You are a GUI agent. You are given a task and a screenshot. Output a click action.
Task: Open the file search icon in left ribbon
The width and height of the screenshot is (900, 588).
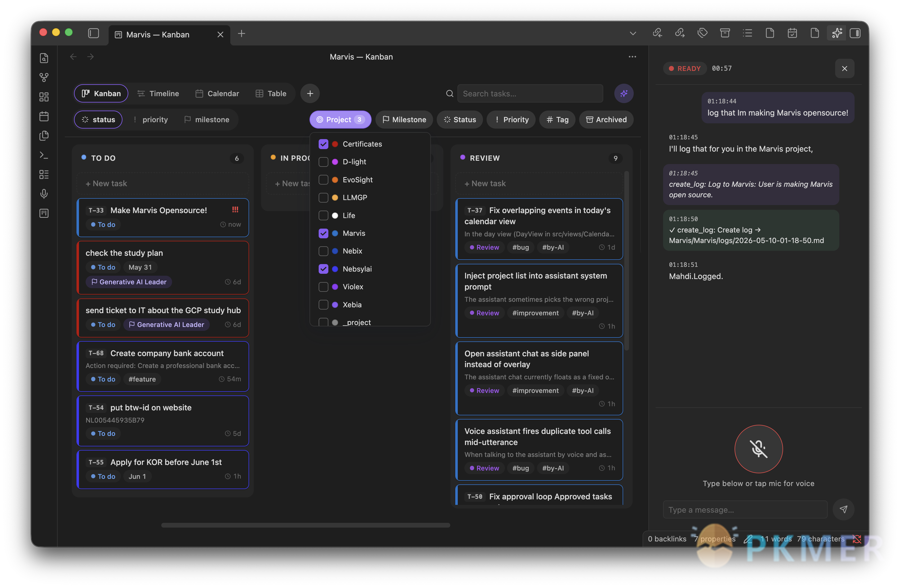44,58
